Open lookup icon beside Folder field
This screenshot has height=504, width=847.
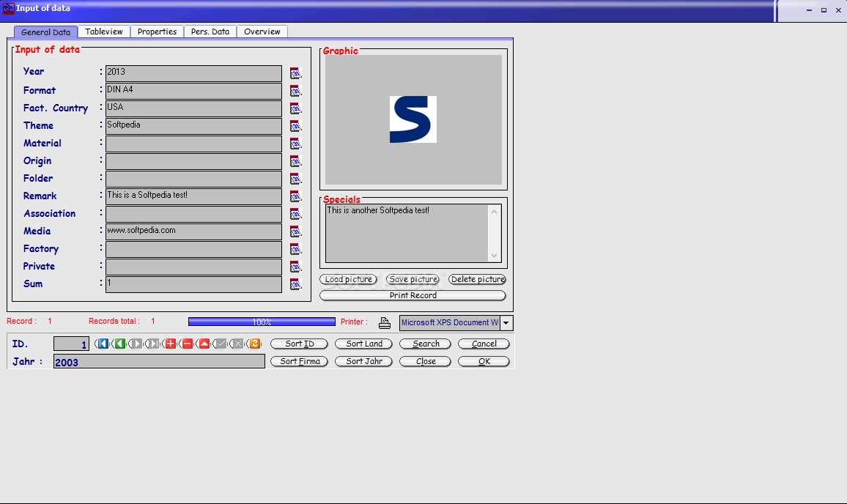point(295,179)
